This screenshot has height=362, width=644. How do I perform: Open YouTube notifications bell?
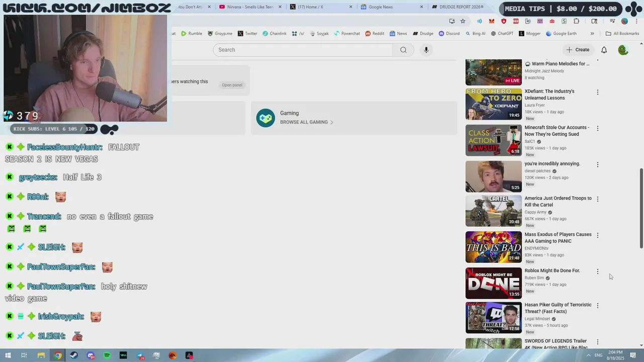click(604, 50)
